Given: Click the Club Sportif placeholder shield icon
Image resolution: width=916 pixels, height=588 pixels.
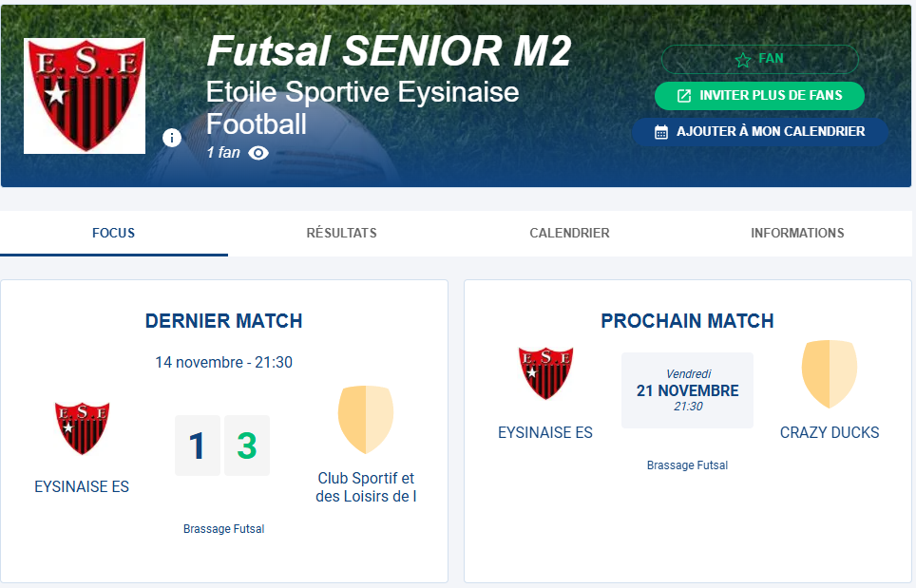Looking at the screenshot, I should [365, 418].
